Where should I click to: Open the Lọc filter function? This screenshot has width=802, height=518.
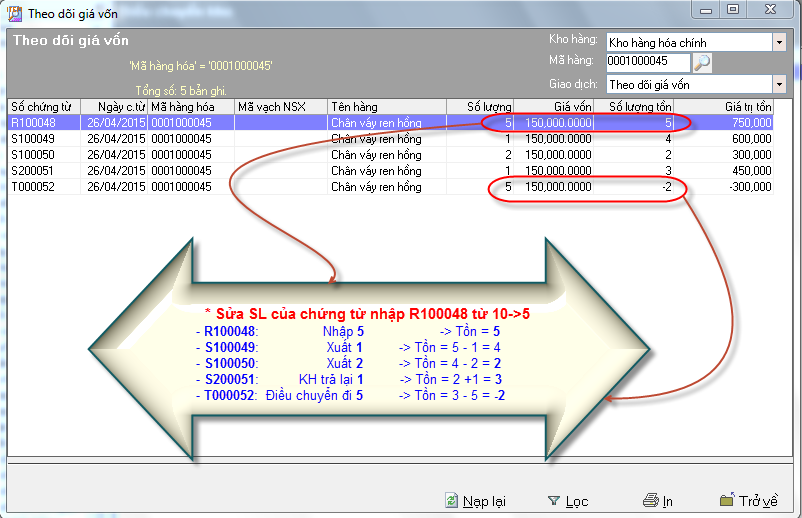click(568, 501)
